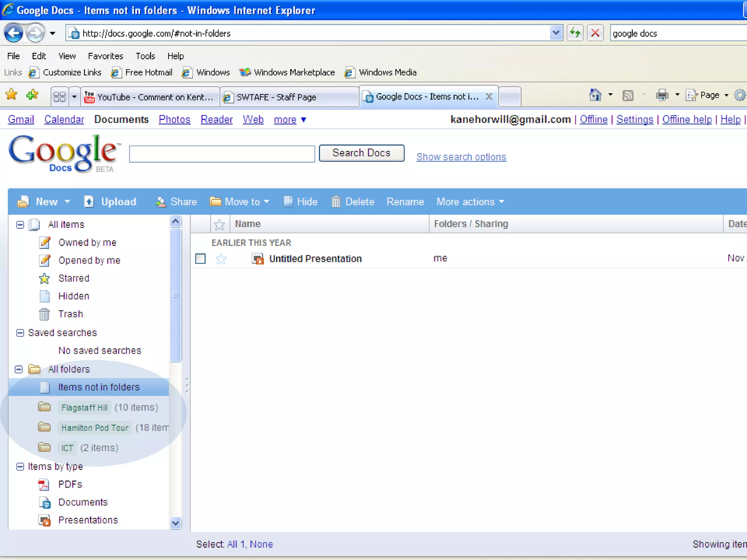Image resolution: width=747 pixels, height=560 pixels.
Task: Open the Gmail link
Action: click(21, 120)
